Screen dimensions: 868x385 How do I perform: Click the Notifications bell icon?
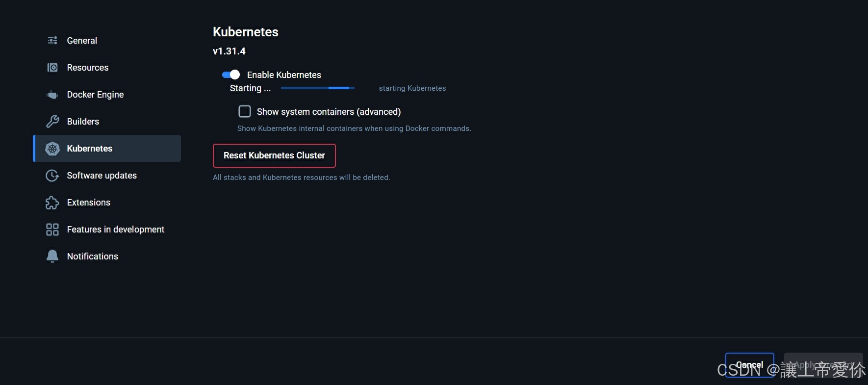pos(52,257)
